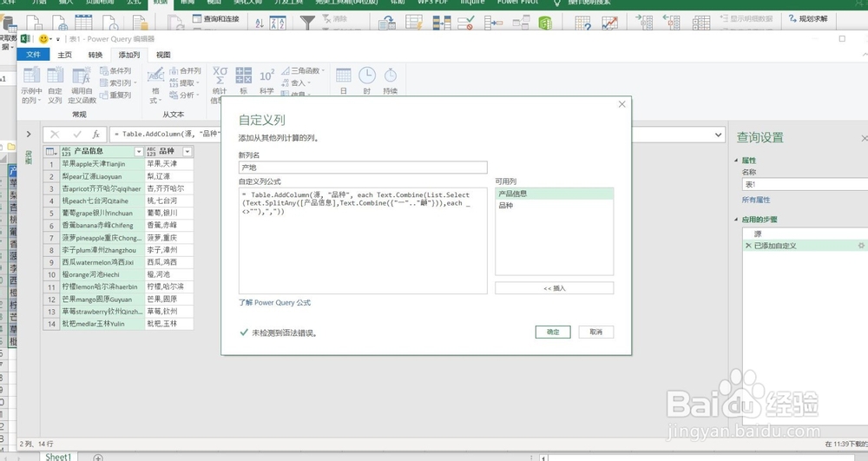Click the Time (时) clock icon
This screenshot has width=868, height=461.
[367, 76]
